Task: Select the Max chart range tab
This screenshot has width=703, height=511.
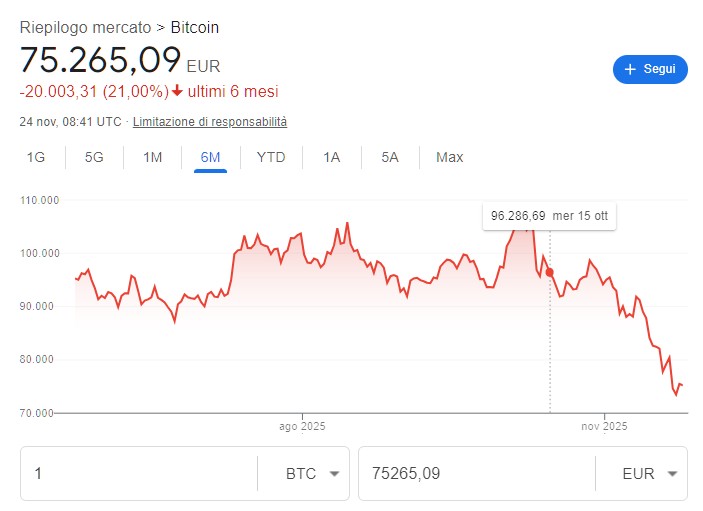Action: pos(449,157)
